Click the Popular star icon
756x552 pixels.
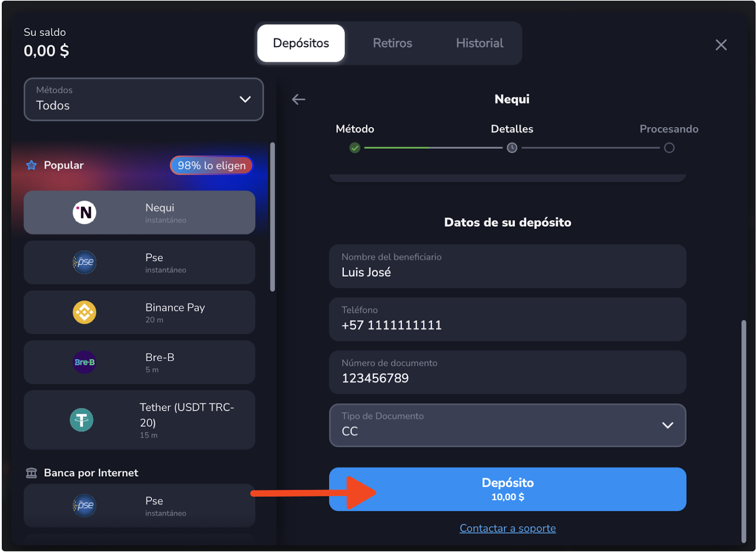point(32,165)
